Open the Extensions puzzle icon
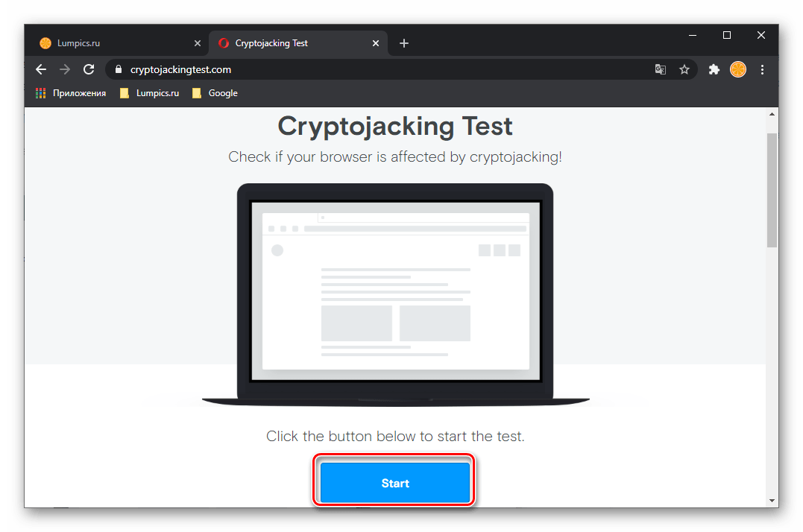 click(x=714, y=69)
